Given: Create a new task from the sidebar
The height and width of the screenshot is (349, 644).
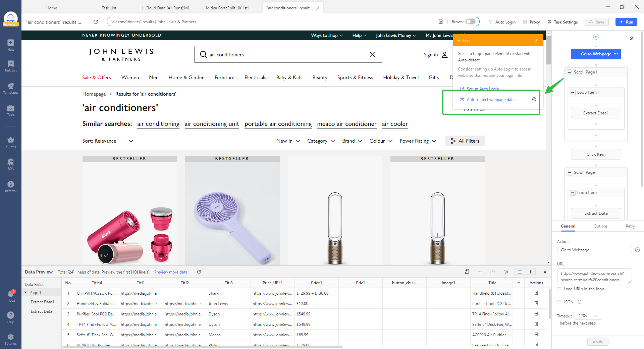Looking at the screenshot, I should (11, 45).
